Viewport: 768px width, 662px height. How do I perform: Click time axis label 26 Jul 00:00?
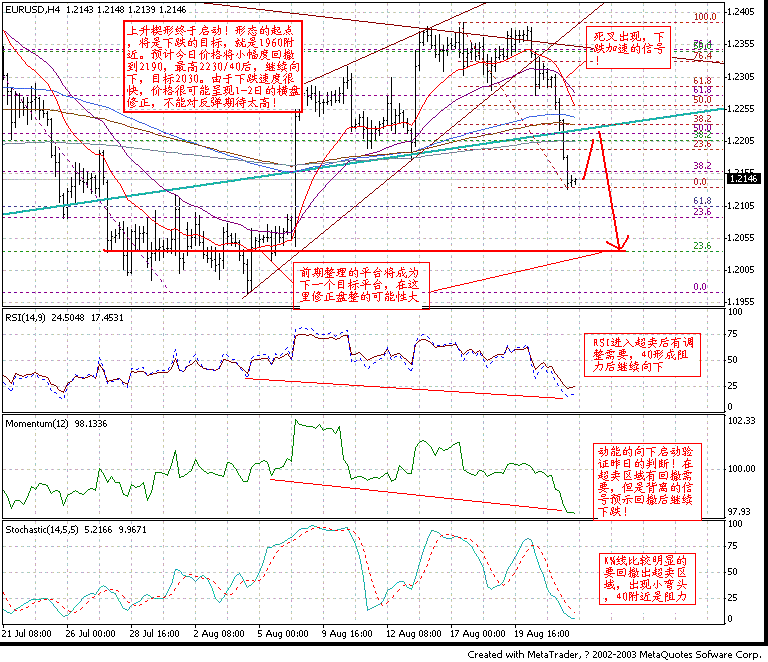click(x=91, y=634)
